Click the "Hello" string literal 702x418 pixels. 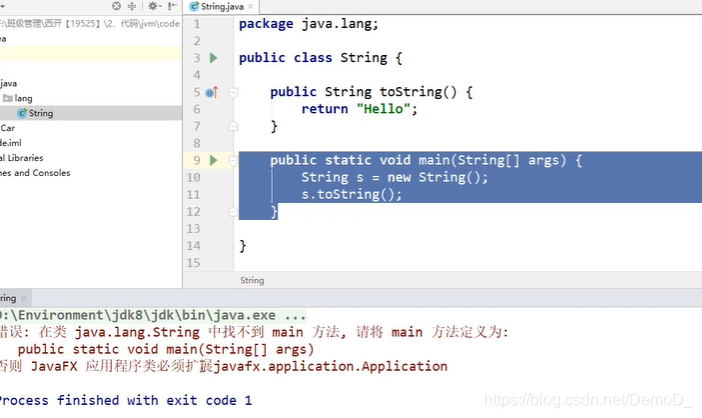[x=383, y=109]
